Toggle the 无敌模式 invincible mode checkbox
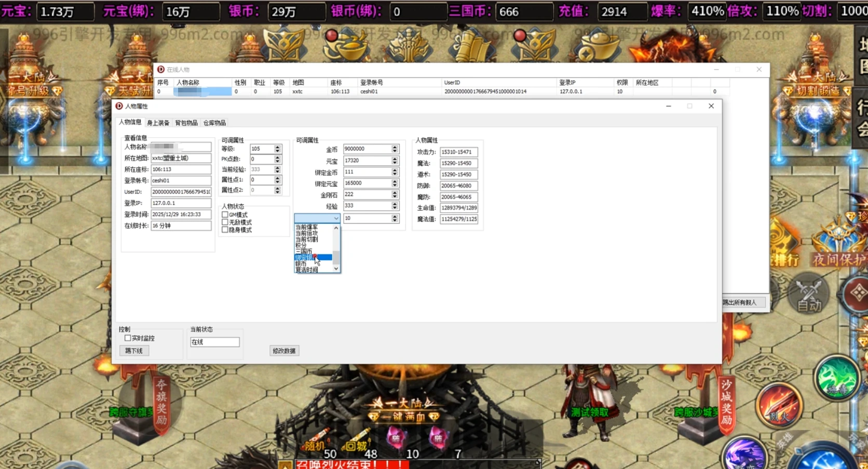The width and height of the screenshot is (868, 469). point(225,222)
